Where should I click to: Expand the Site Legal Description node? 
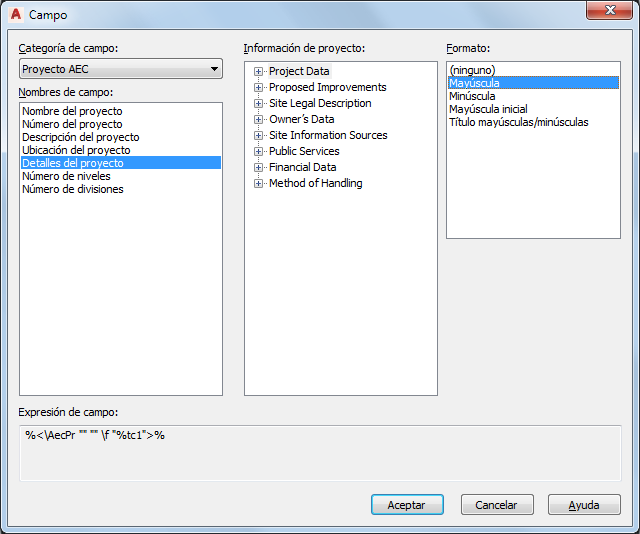tap(258, 104)
